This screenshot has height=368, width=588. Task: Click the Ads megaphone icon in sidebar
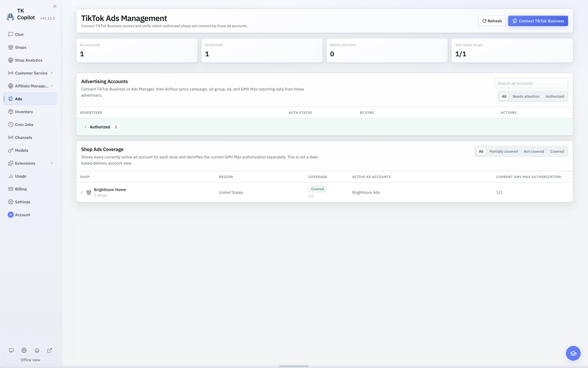click(x=11, y=99)
